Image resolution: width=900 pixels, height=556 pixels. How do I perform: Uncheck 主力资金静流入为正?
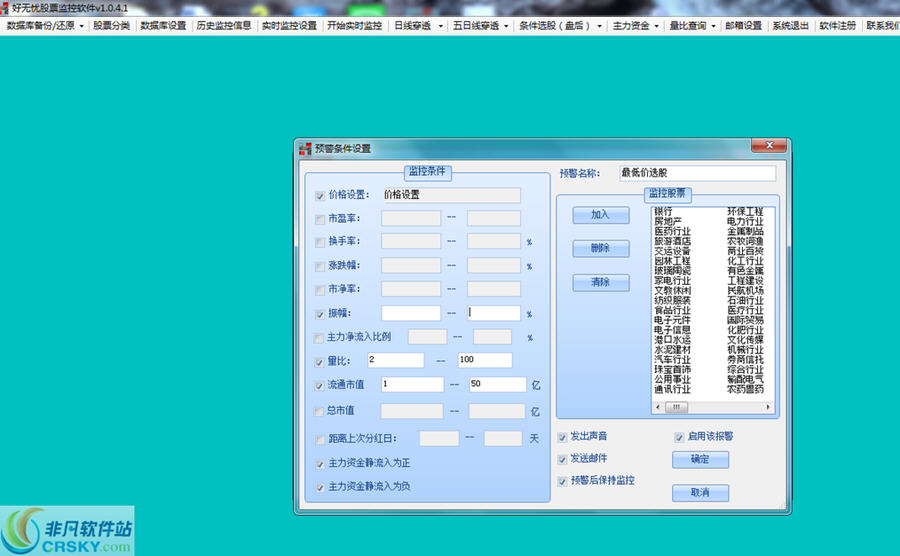pyautogui.click(x=319, y=464)
